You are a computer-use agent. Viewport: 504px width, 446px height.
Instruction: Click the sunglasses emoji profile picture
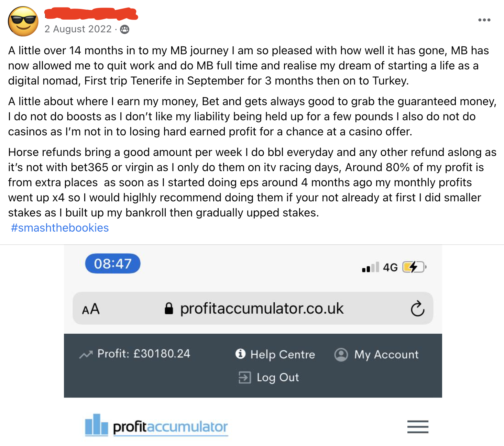point(23,21)
